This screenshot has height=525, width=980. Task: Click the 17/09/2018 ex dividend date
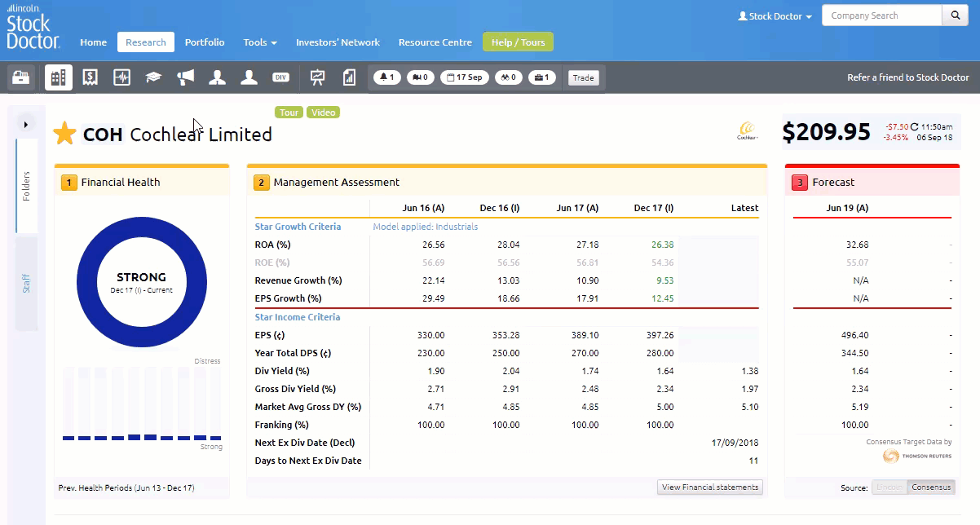[735, 443]
